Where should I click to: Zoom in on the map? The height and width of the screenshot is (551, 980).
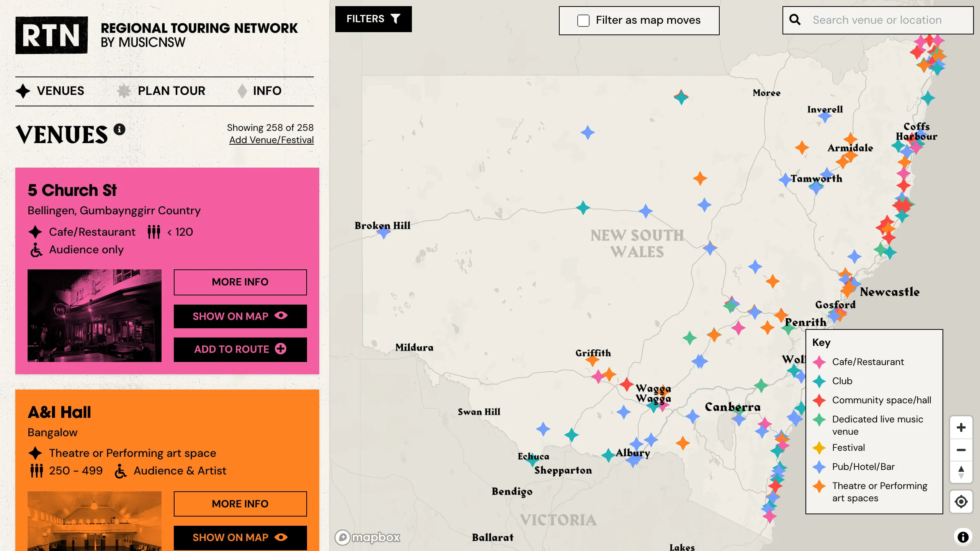(x=961, y=427)
